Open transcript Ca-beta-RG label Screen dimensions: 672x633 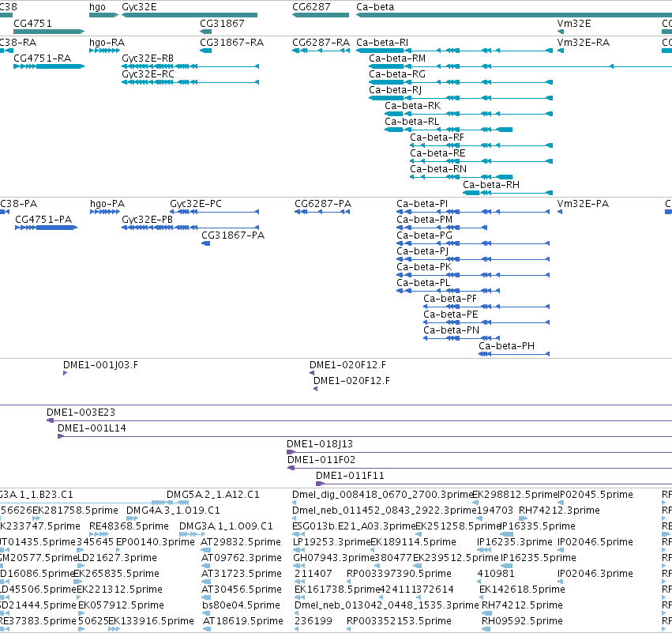pos(397,74)
